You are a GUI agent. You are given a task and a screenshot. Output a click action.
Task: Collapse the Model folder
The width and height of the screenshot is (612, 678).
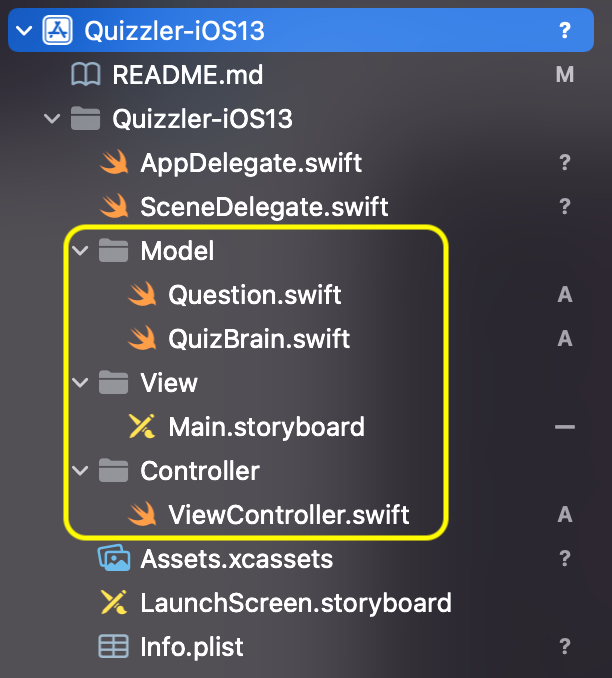(80, 251)
